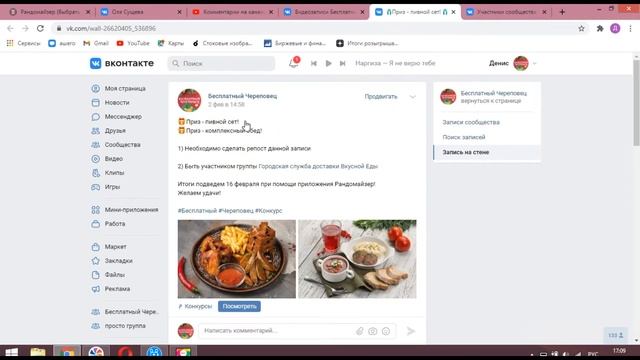This screenshot has width=640, height=360.
Task: Click the Маркет bag icon
Action: 96,247
